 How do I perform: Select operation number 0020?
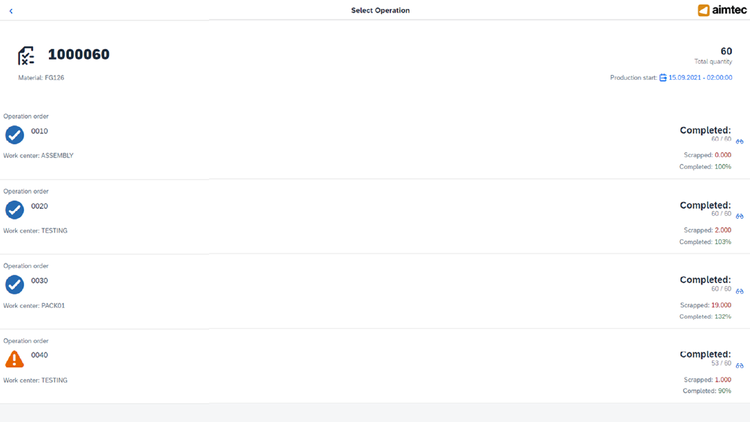pos(39,206)
